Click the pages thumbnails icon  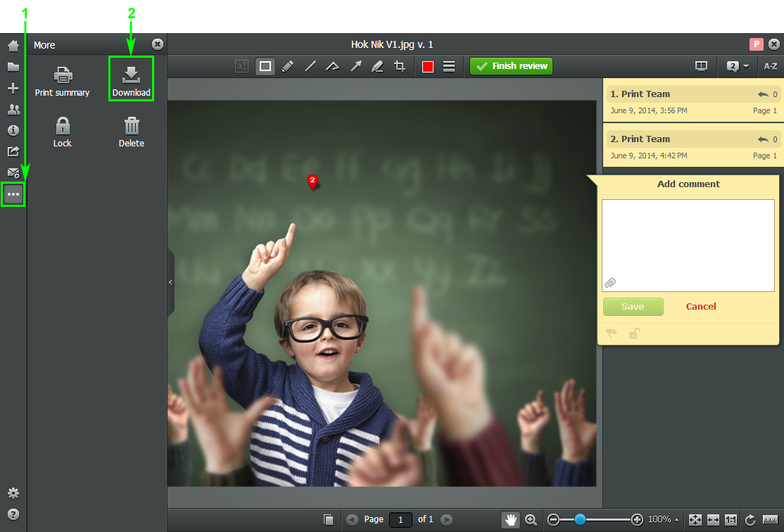(328, 519)
